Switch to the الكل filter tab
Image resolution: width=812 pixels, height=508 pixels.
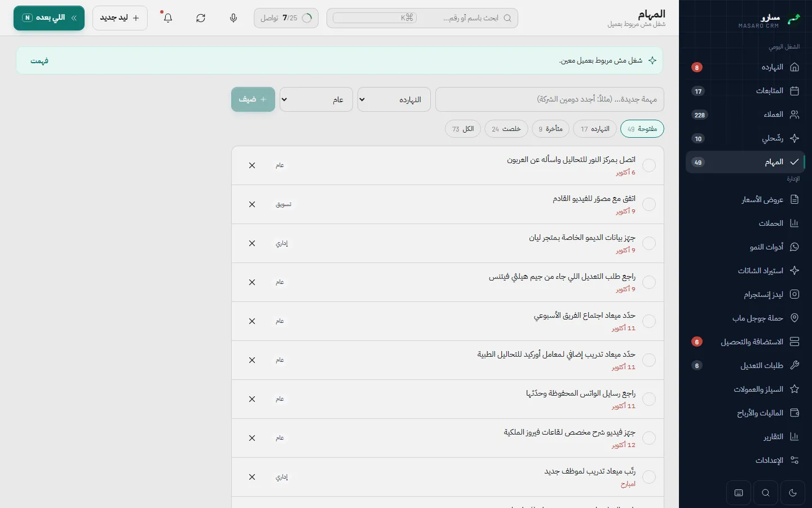[463, 129]
